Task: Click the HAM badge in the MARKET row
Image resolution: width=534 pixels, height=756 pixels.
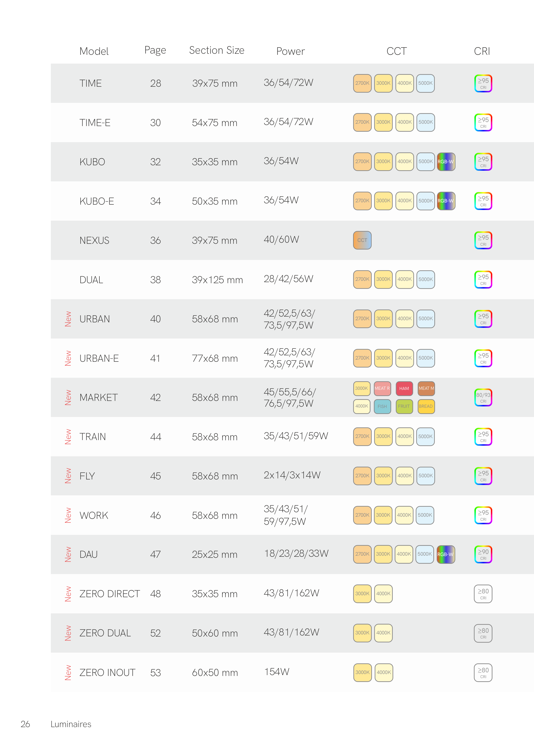Action: click(x=404, y=388)
